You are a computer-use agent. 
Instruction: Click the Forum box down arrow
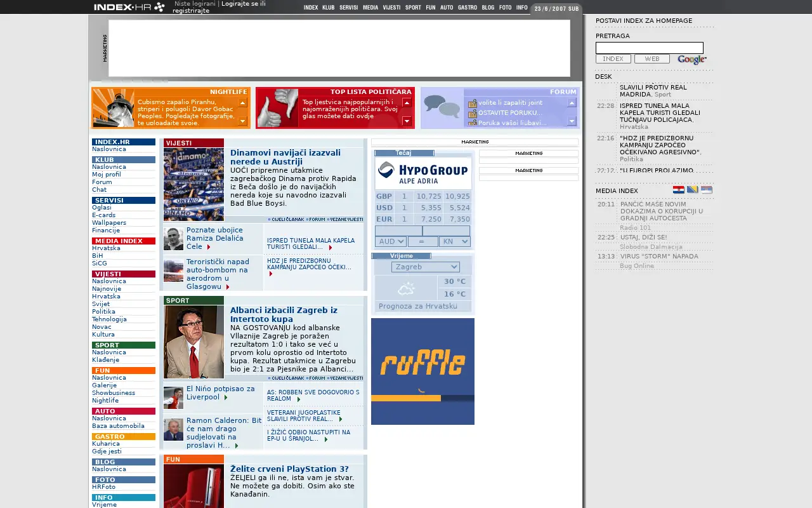click(x=572, y=121)
